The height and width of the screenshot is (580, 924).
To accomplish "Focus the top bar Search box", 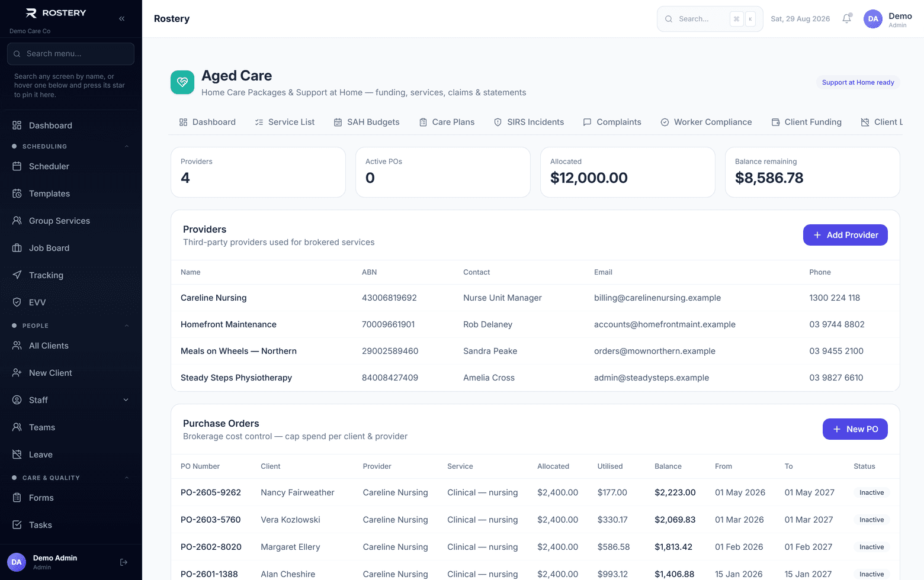I will tap(710, 19).
